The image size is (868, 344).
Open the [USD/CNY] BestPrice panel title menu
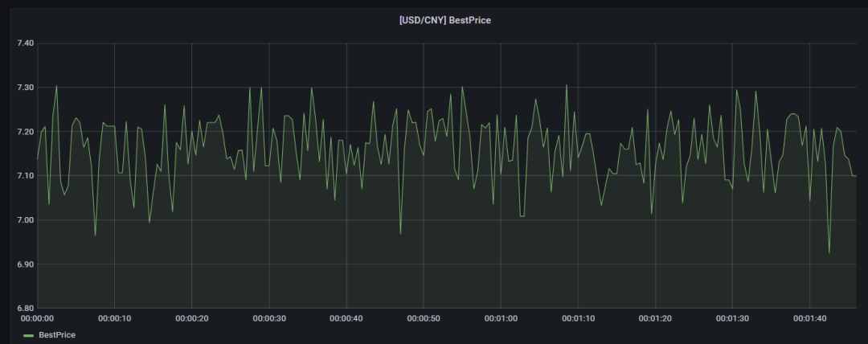(445, 21)
